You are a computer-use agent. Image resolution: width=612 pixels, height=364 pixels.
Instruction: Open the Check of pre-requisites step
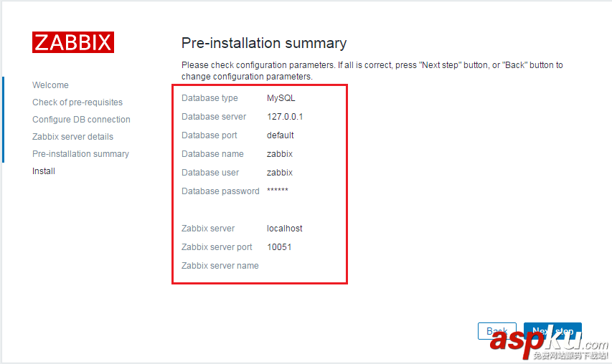point(77,102)
